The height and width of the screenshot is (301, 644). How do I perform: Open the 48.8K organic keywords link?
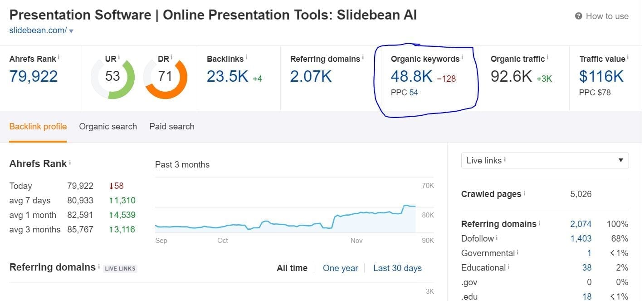click(411, 76)
